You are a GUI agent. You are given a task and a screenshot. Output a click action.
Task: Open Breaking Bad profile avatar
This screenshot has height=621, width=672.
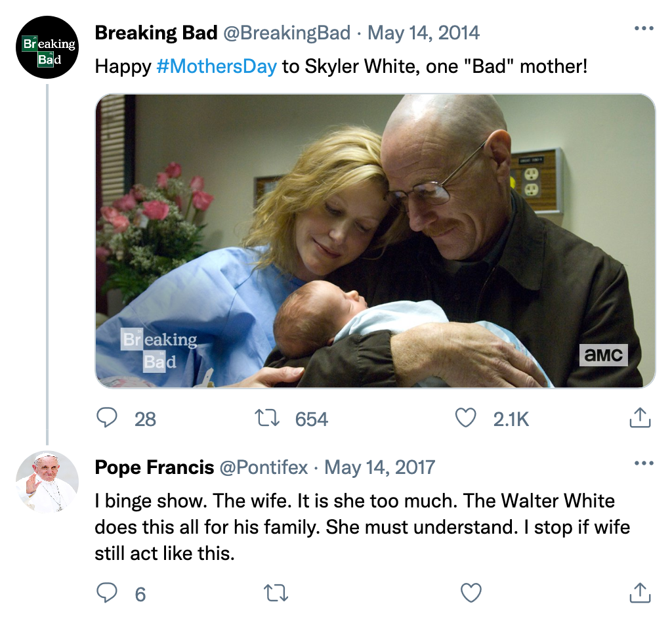click(x=47, y=48)
